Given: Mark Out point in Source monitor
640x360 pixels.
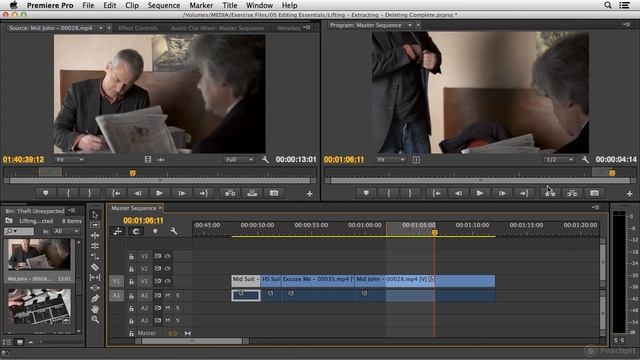Looking at the screenshot, I should pos(90,193).
